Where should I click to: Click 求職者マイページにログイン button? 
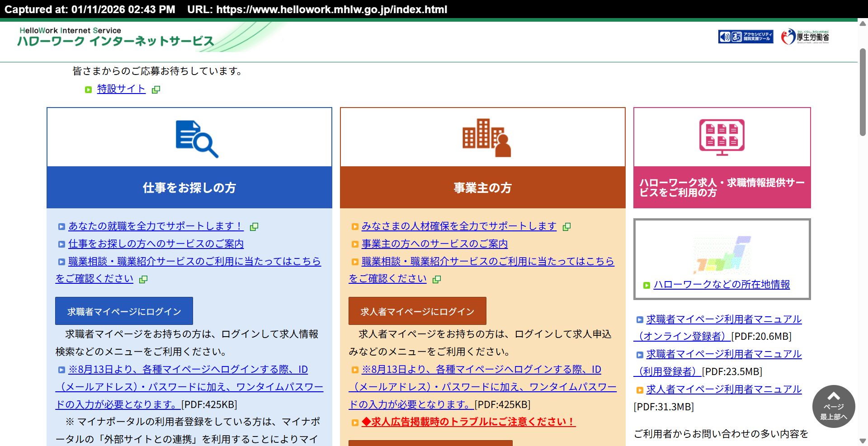coord(124,311)
